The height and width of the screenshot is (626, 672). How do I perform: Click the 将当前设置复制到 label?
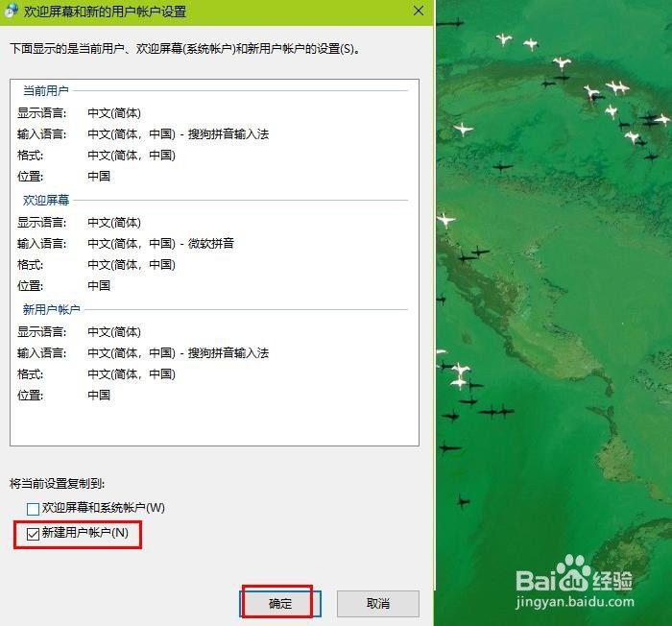pyautogui.click(x=57, y=484)
